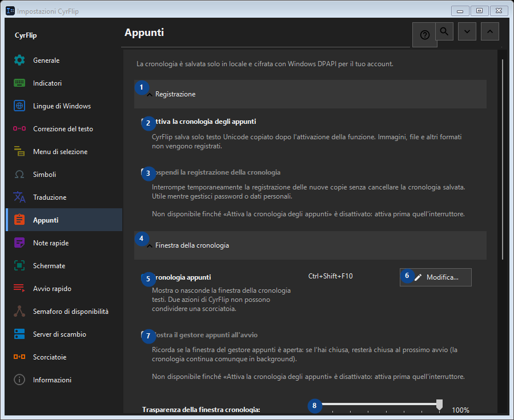
Task: Open the Informazioni section
Action: point(64,379)
